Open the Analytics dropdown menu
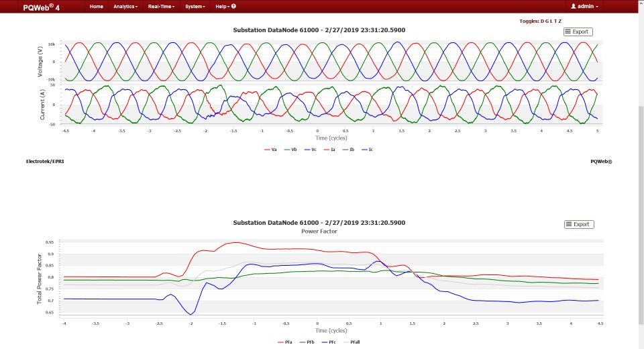This screenshot has height=349, width=644. coord(125,7)
